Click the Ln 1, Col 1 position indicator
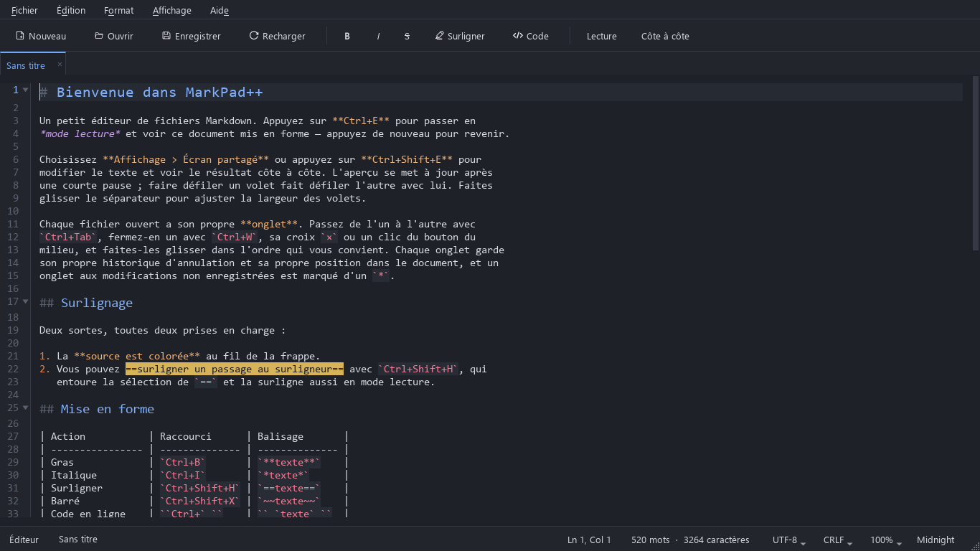The height and width of the screenshot is (551, 980). [x=589, y=540]
